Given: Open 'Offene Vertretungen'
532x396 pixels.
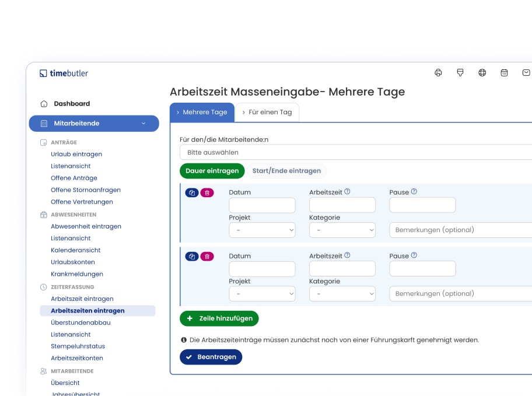Looking at the screenshot, I should pos(82,202).
